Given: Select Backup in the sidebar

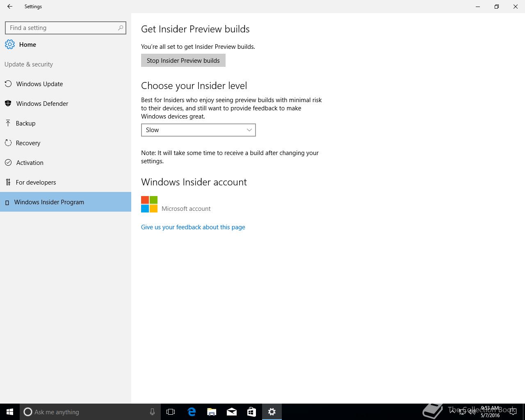Looking at the screenshot, I should [x=66, y=123].
